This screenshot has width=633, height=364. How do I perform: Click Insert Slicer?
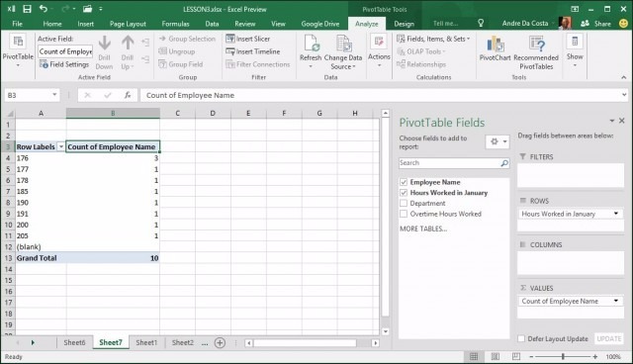[x=248, y=39]
